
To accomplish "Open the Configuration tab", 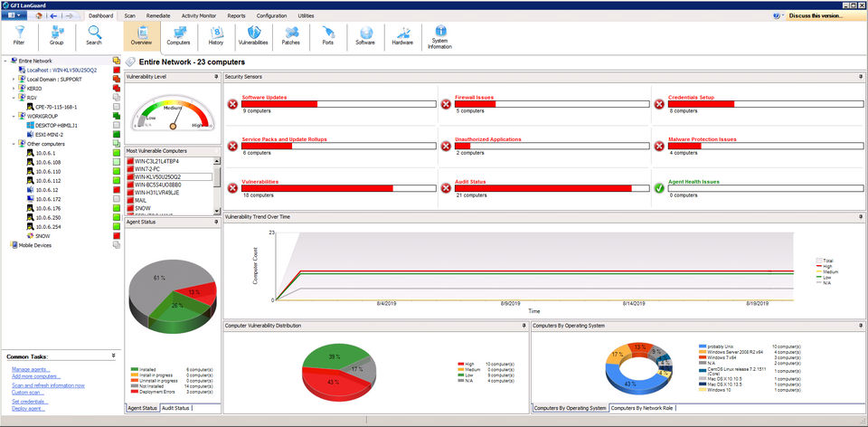I will (272, 16).
